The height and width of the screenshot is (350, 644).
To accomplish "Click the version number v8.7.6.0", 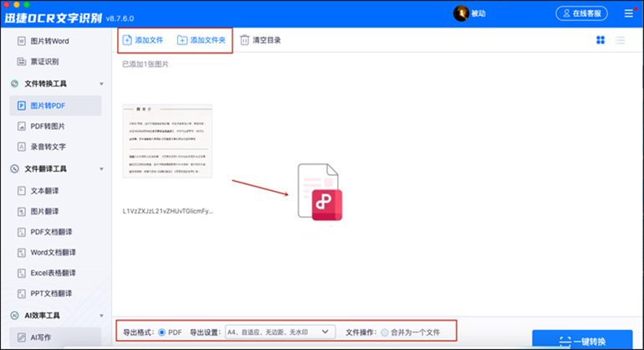I will [x=120, y=18].
